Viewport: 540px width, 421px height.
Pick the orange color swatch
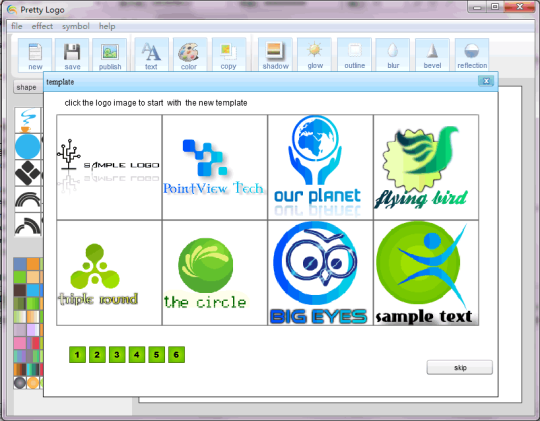(x=33, y=264)
